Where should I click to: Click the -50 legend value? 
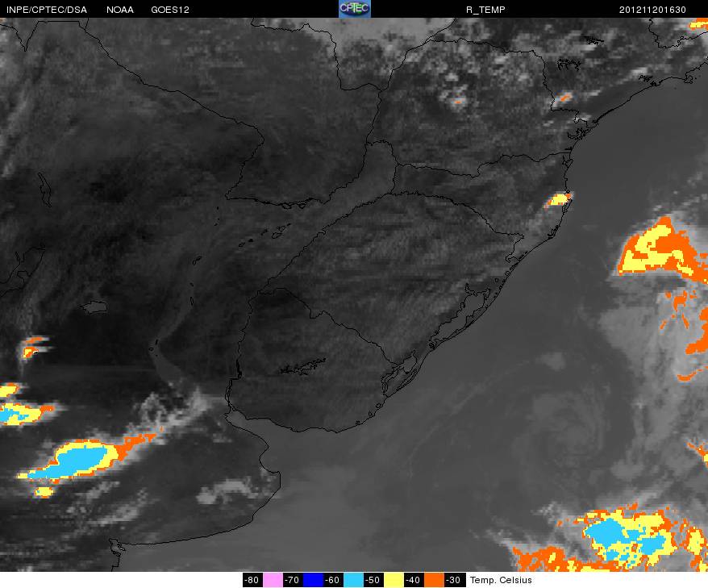373,580
